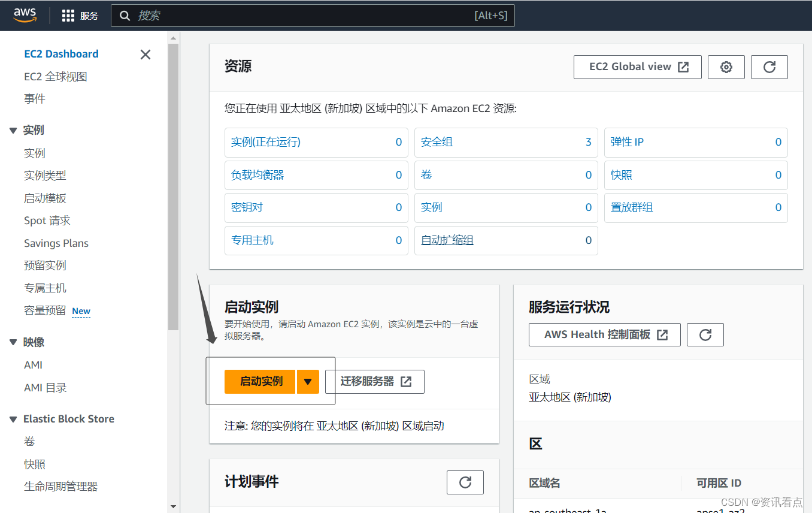Click the sidebar scrollbar thumb
The height and width of the screenshot is (513, 812).
173,186
